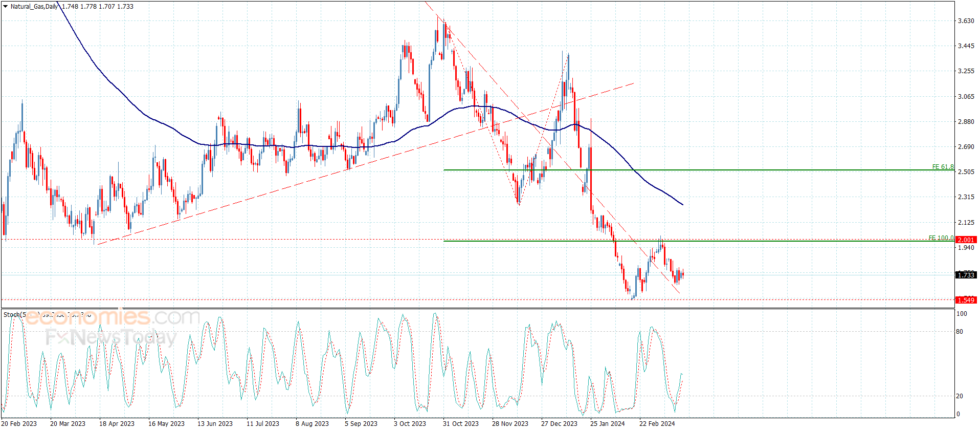The height and width of the screenshot is (430, 980).
Task: Click the 3 Oct 2023 date label
Action: (410, 423)
